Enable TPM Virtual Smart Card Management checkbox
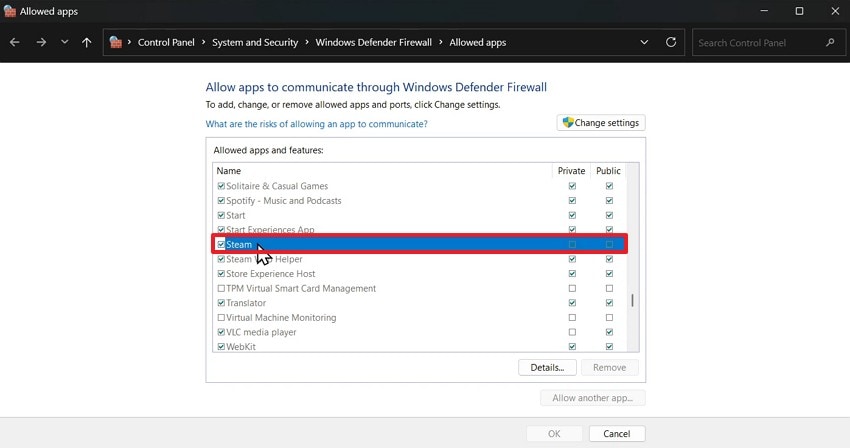This screenshot has width=850, height=448. point(221,288)
